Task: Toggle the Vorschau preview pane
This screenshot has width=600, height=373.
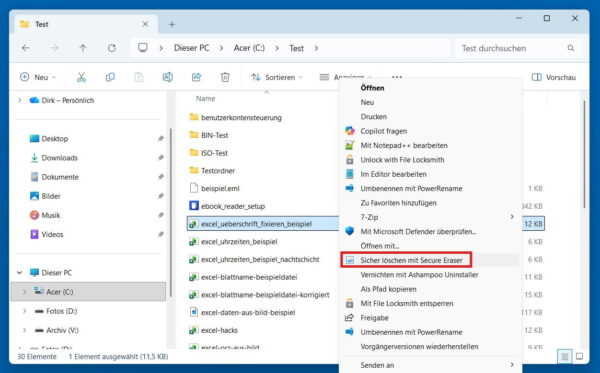Action: click(x=554, y=77)
